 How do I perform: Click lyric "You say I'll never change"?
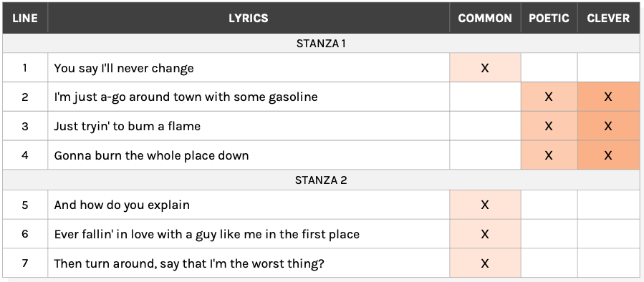(124, 68)
